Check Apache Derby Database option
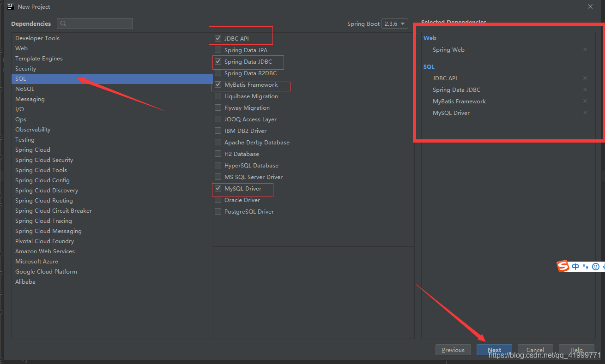The image size is (605, 364). (x=218, y=142)
